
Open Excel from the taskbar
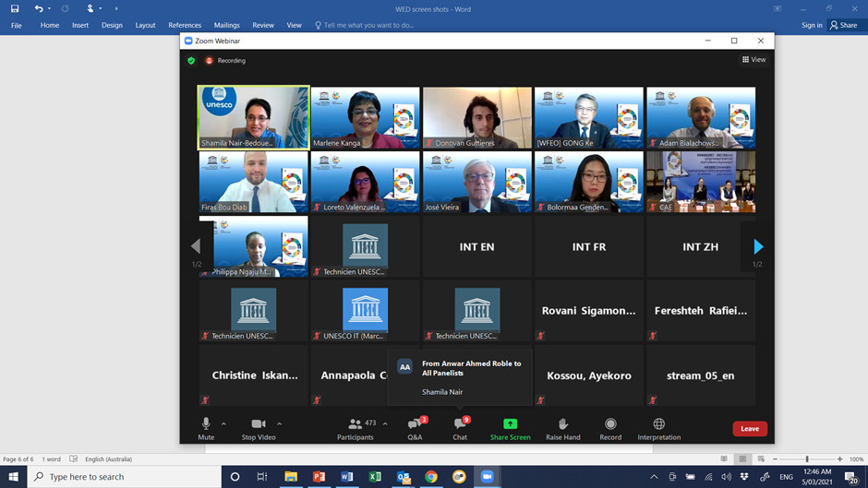375,476
